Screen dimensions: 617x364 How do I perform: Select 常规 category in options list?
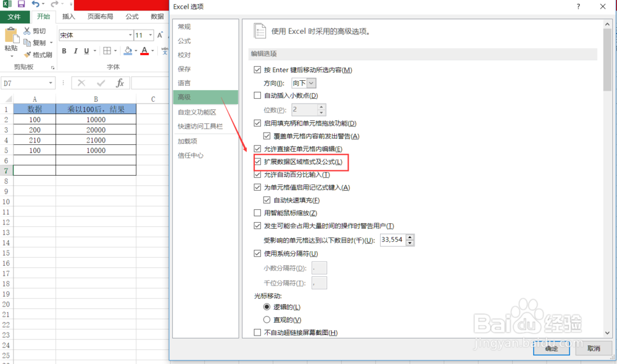pyautogui.click(x=205, y=27)
